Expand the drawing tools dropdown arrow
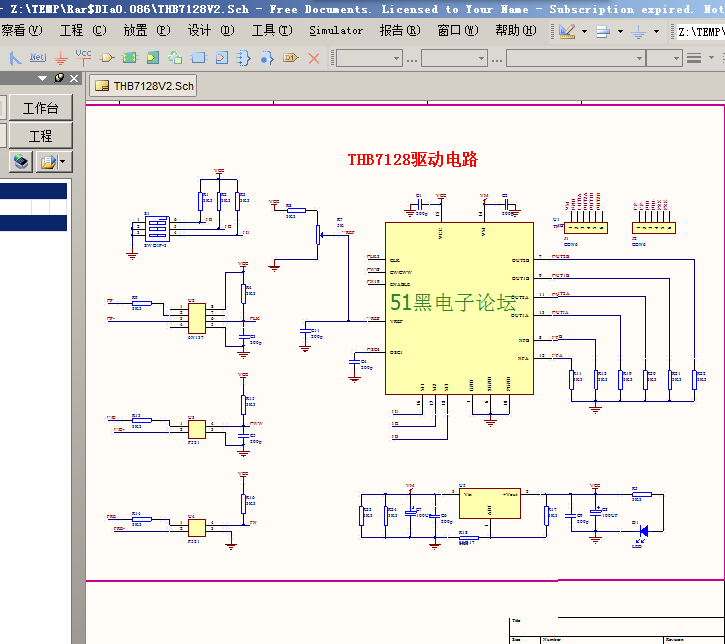The width and height of the screenshot is (725, 644). click(584, 32)
